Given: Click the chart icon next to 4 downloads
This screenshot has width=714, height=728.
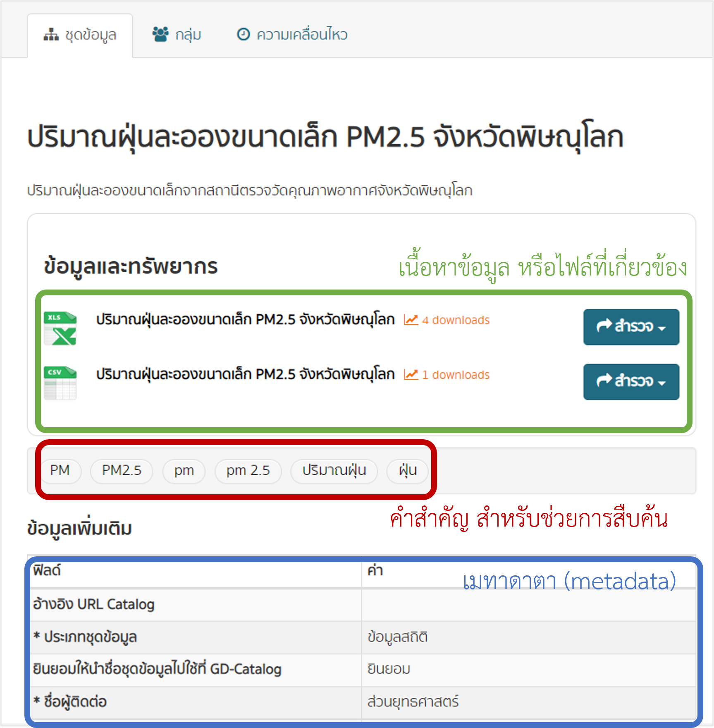Looking at the screenshot, I should pos(410,320).
